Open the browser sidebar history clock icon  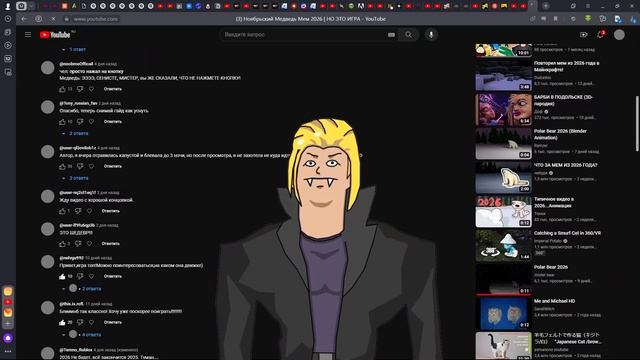[8, 19]
